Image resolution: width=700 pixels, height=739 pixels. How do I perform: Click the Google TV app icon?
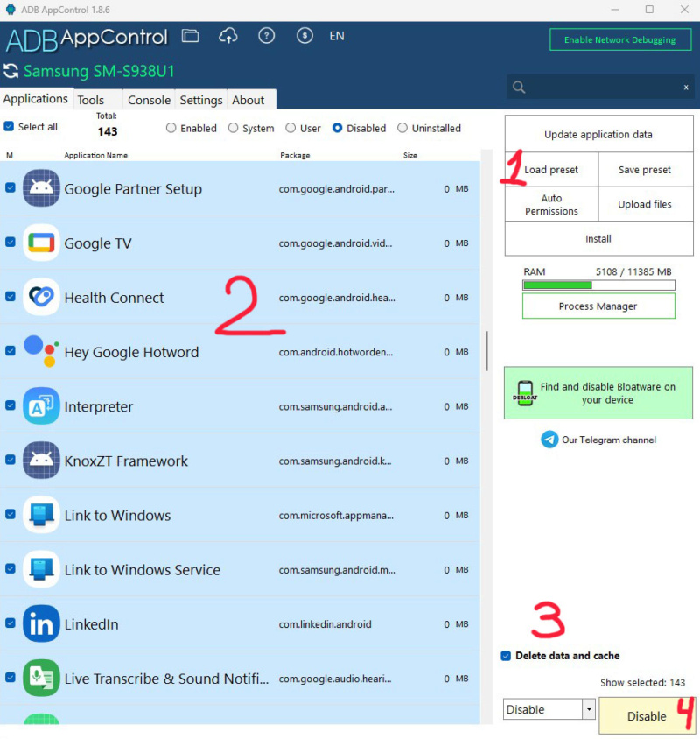coord(41,243)
